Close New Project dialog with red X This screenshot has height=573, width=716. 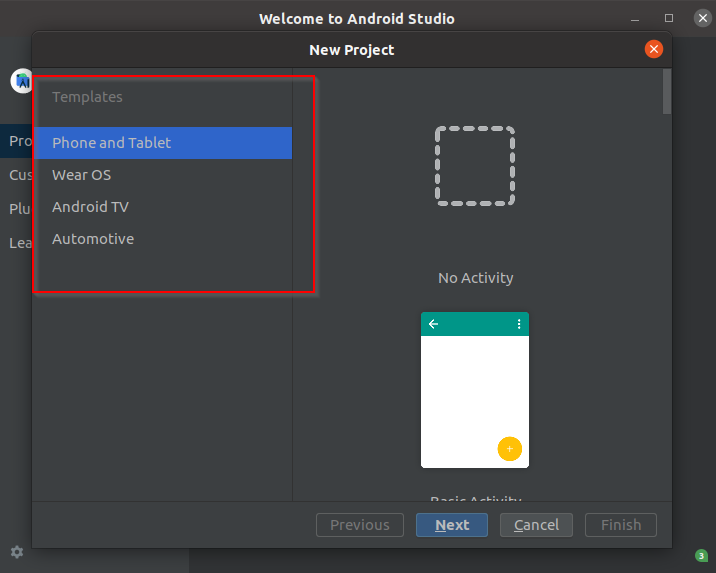(654, 49)
